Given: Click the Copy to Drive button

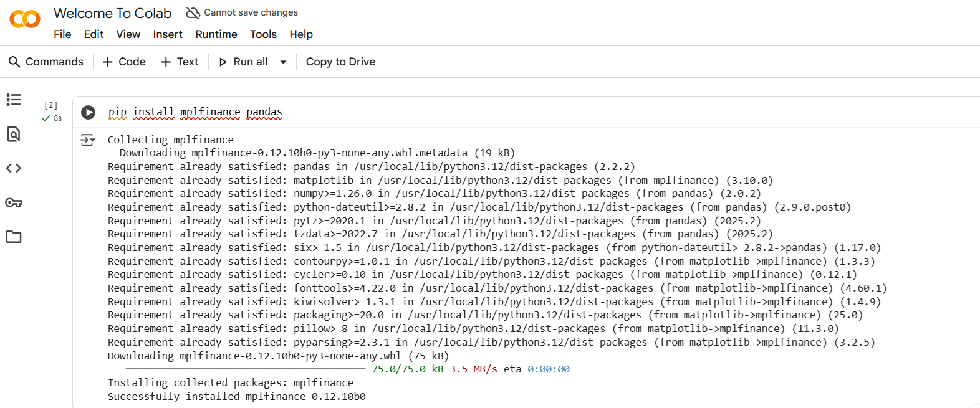Looking at the screenshot, I should (x=340, y=62).
